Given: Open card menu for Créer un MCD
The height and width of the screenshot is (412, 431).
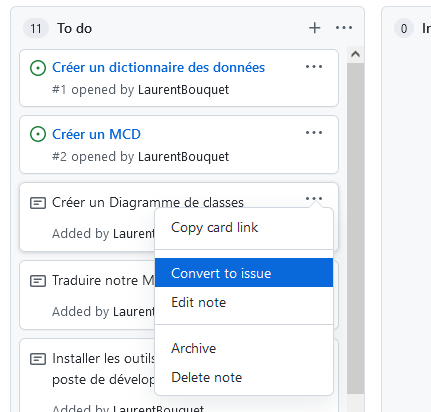Looking at the screenshot, I should (x=314, y=133).
